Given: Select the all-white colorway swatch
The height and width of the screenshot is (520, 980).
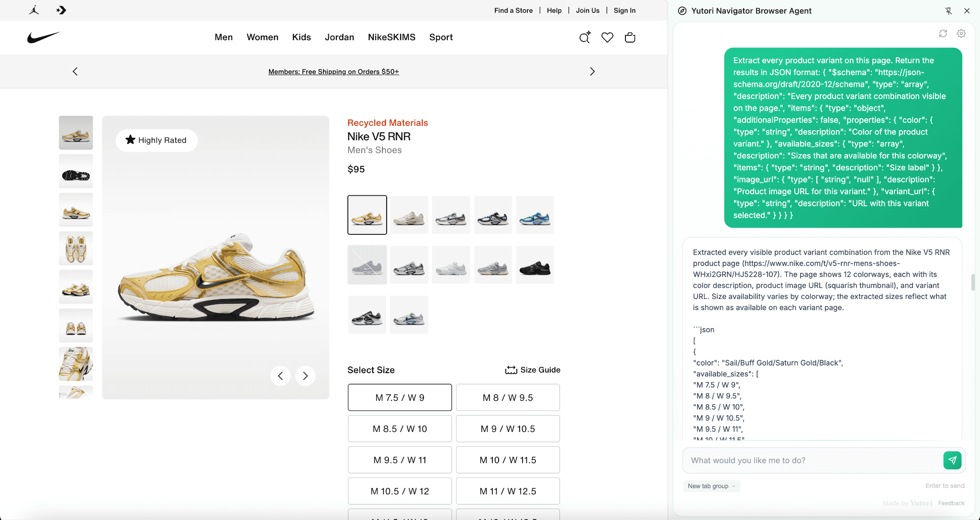Looking at the screenshot, I should [x=451, y=265].
